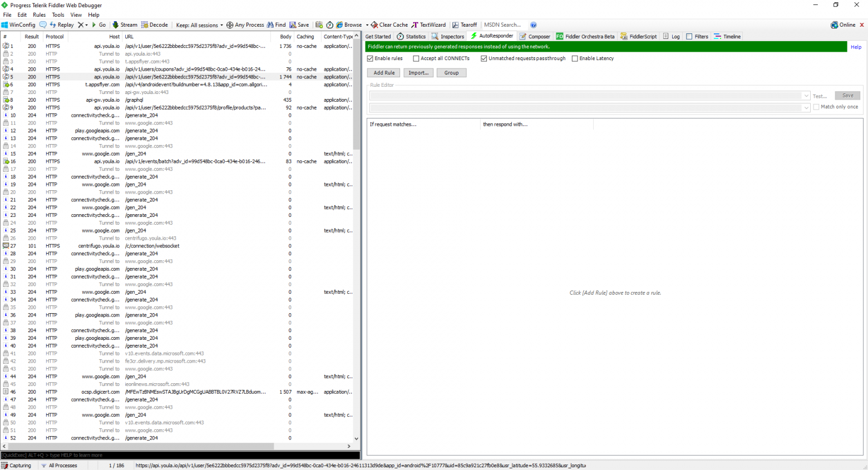The height and width of the screenshot is (470, 868).
Task: Click the Capturing status indicator
Action: pos(16,466)
